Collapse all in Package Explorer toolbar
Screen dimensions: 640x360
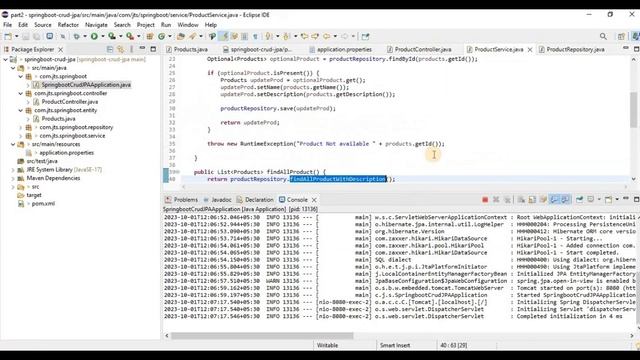point(110,49)
